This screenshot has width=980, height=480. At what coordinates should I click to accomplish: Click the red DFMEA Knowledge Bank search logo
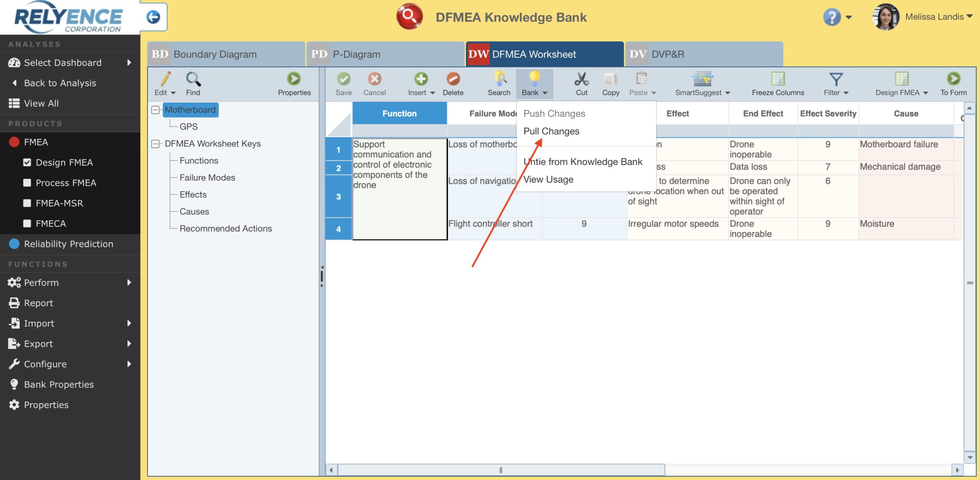tap(409, 16)
